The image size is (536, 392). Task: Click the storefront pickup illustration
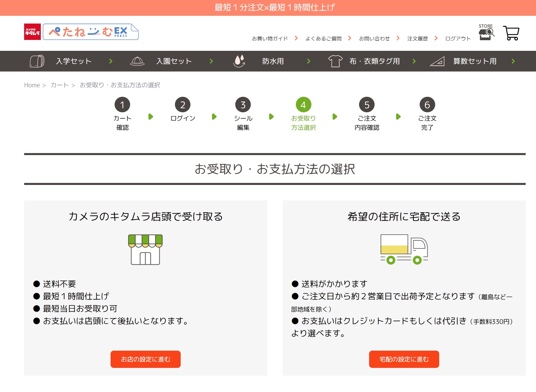point(145,250)
